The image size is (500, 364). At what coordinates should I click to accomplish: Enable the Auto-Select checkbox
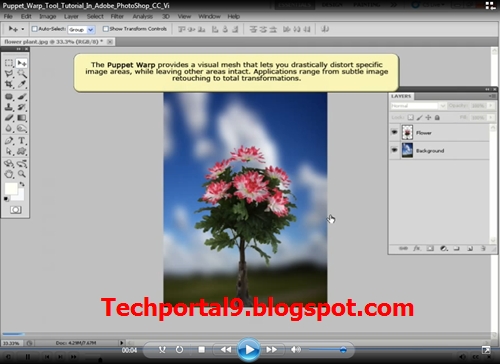(34, 29)
